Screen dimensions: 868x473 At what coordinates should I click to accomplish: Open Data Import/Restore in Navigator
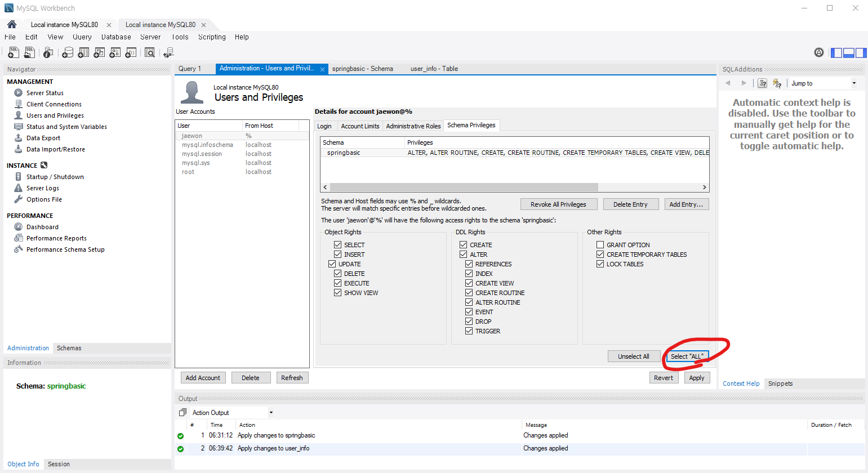tap(56, 149)
